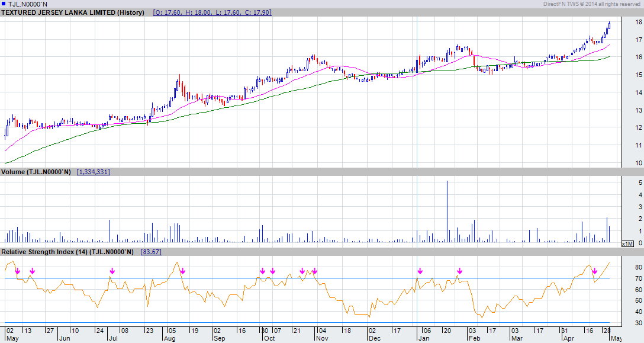Click the 16 date label under April
This screenshot has width=644, height=343.
tap(590, 331)
